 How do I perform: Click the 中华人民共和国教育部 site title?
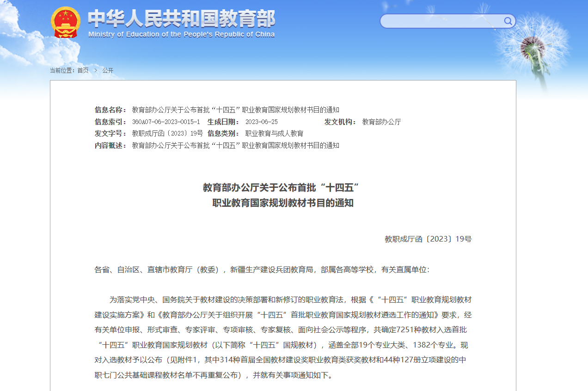(x=181, y=18)
